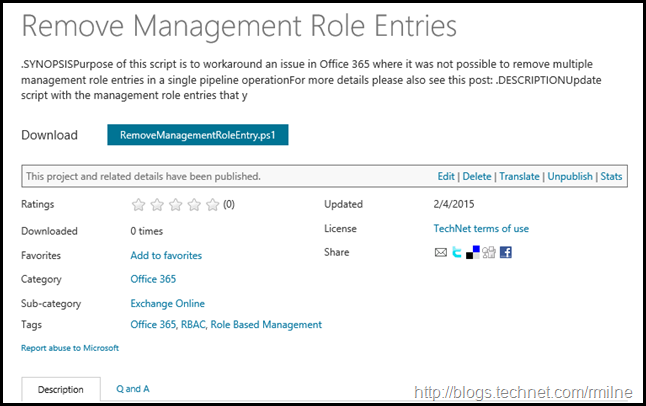Share on Delicious icon

pos(473,252)
